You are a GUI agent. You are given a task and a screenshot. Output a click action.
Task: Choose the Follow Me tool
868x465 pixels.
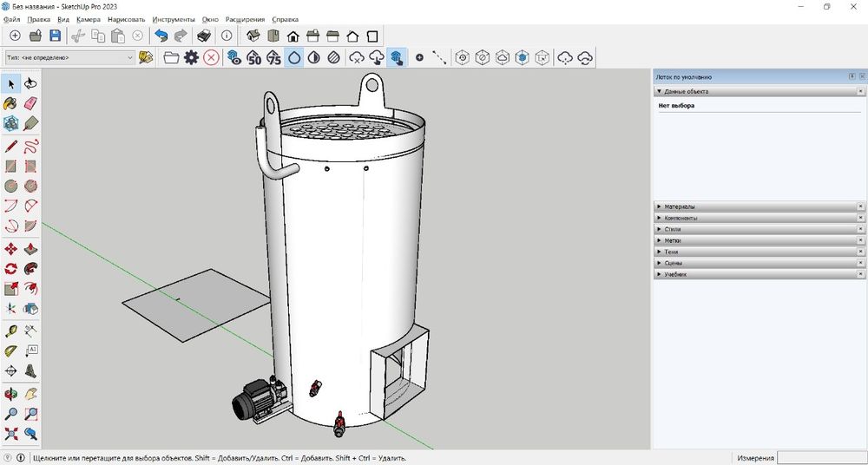31,269
